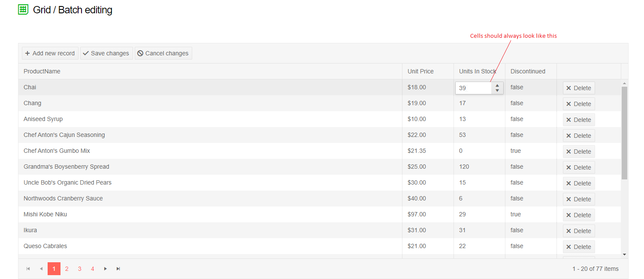Edit the Units In Stock input for Chai
644x279 pixels.
(x=473, y=88)
